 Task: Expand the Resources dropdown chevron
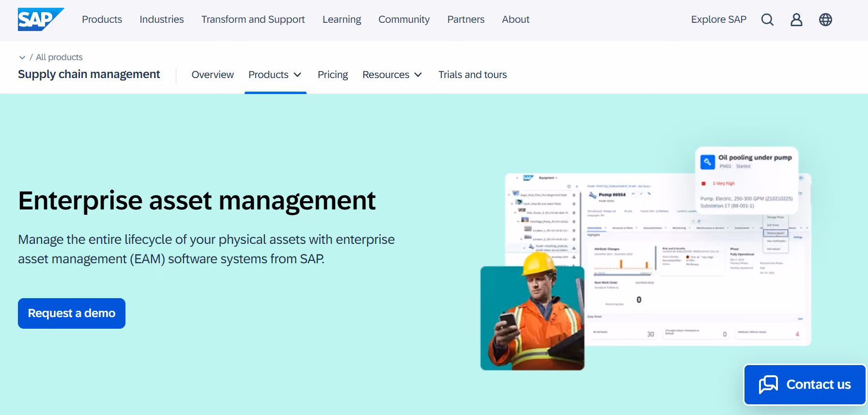[418, 75]
